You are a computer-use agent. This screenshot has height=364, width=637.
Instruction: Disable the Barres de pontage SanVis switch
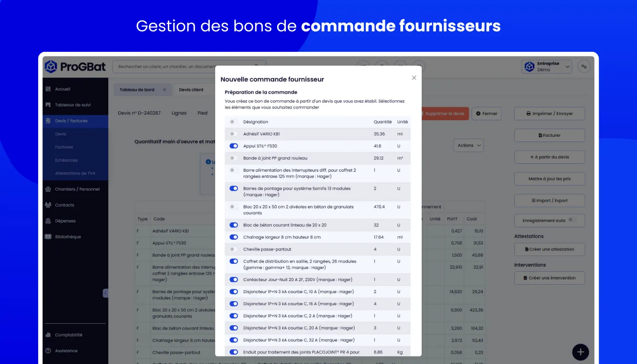click(x=234, y=188)
